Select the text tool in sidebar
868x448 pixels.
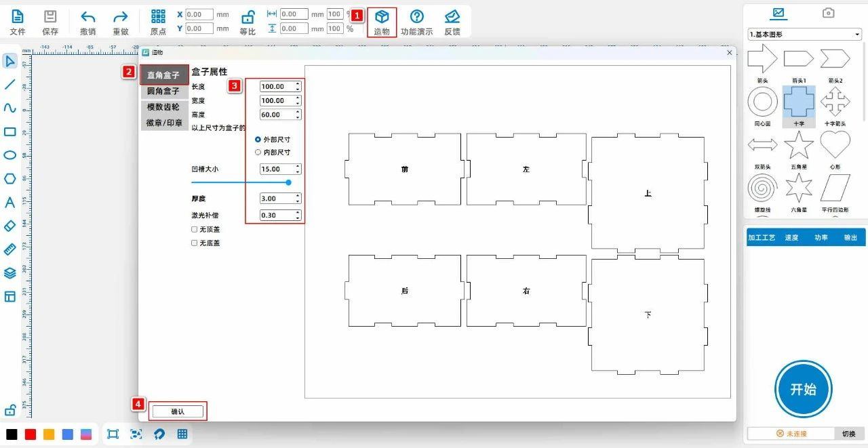[x=10, y=202]
